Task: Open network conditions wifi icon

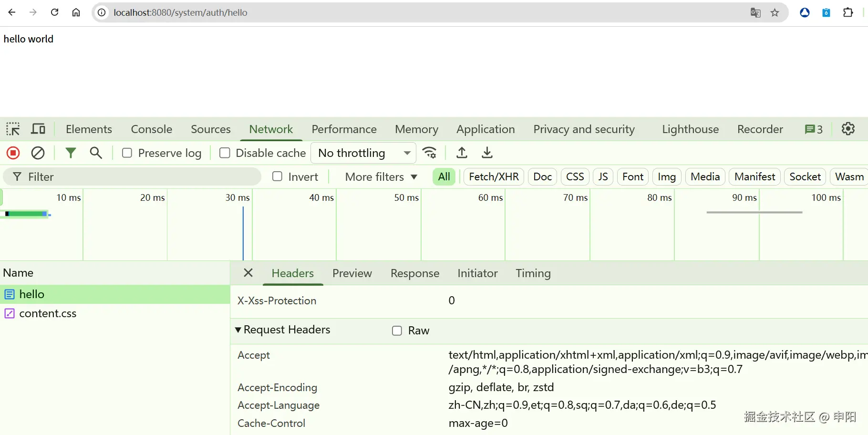Action: (x=430, y=153)
